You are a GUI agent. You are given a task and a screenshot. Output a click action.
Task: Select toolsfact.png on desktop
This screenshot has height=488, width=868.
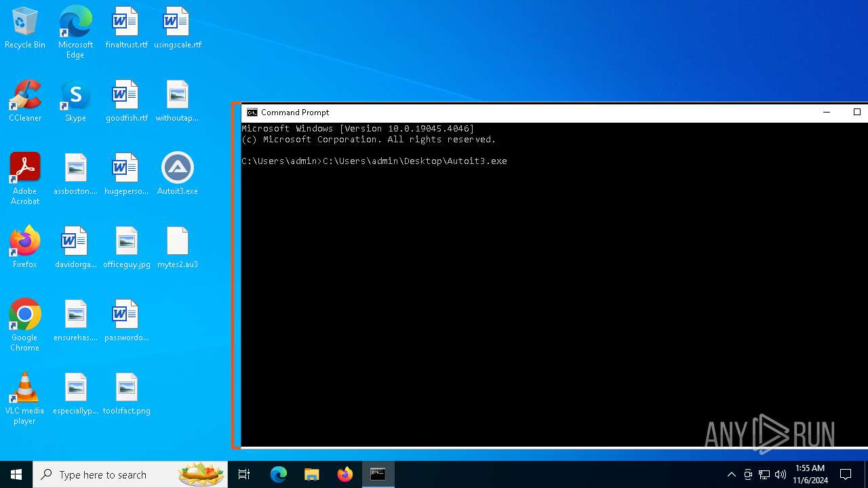pyautogui.click(x=126, y=394)
